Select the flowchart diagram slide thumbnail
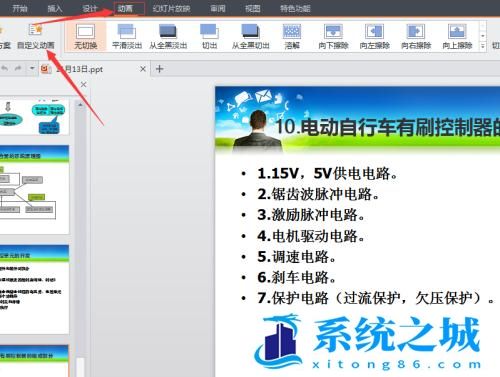 tap(34, 189)
